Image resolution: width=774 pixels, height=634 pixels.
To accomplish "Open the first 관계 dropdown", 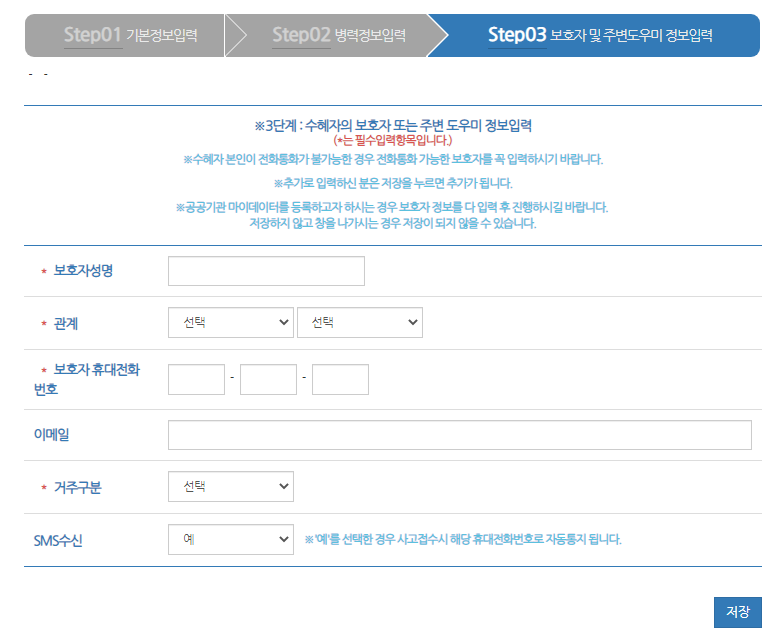I will pos(231,322).
